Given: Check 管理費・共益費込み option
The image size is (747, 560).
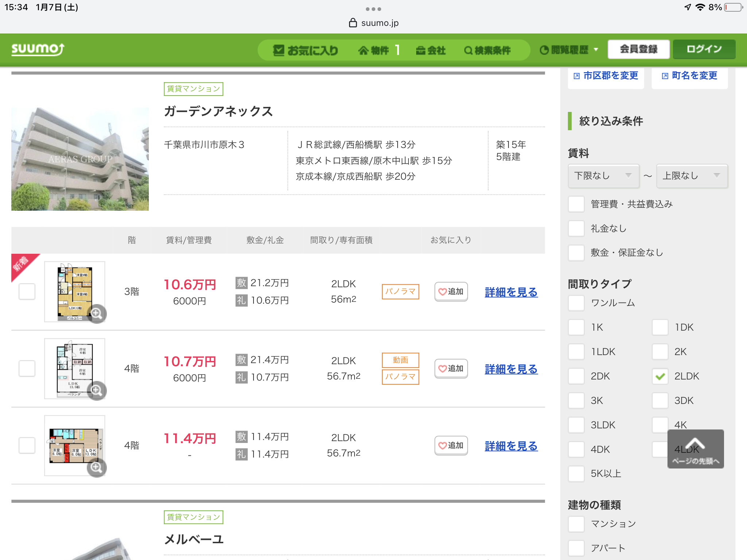Looking at the screenshot, I should pos(576,204).
